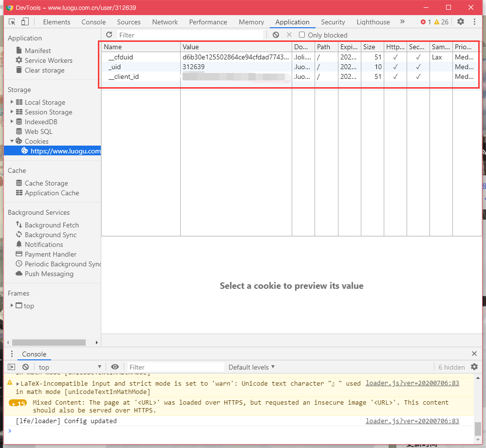Open the Default levels dropdown

(251, 367)
